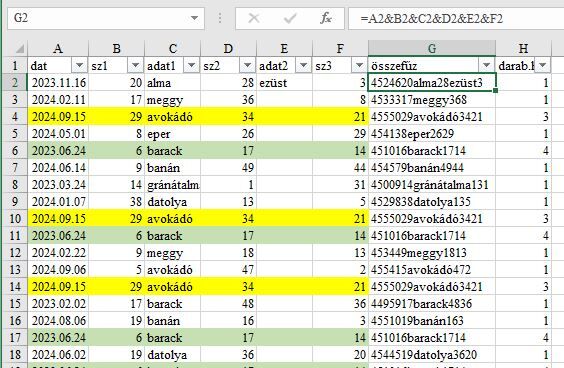
Task: Click the cell 4495917barack4836
Action: 432,304
